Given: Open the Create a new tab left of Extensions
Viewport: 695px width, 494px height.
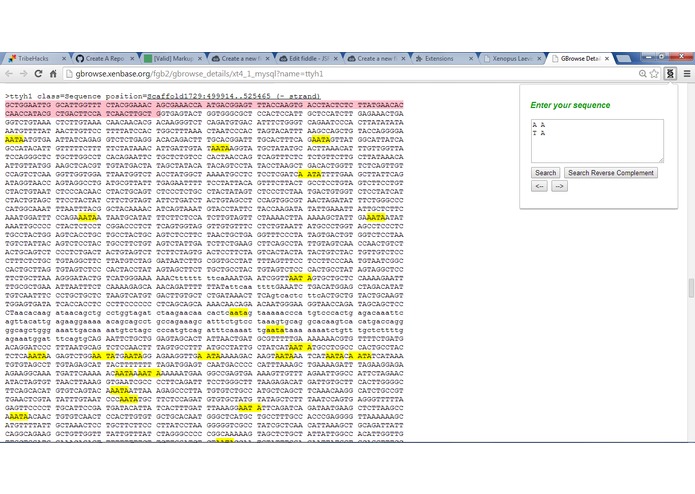Looking at the screenshot, I should 376,58.
